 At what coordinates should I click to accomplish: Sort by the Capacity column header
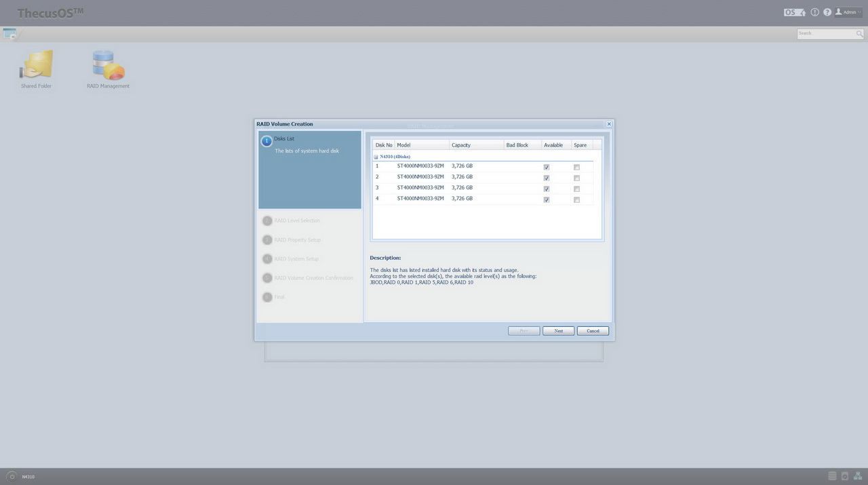[x=477, y=145]
